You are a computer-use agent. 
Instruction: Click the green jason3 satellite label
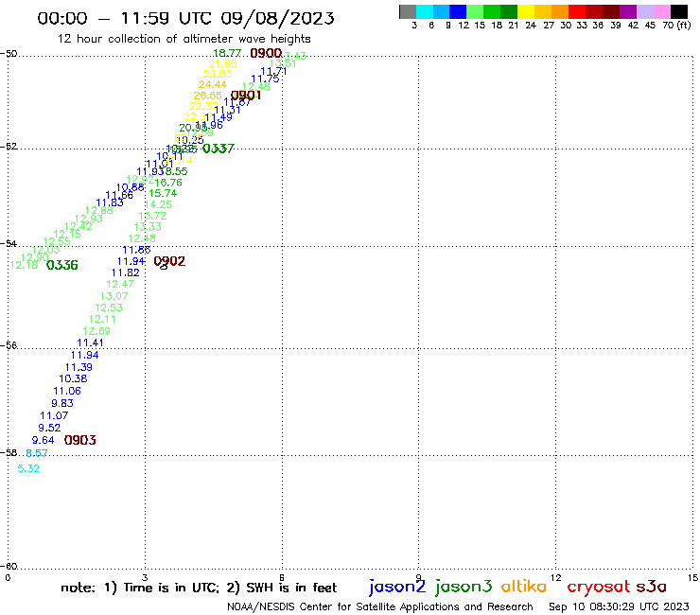(464, 587)
